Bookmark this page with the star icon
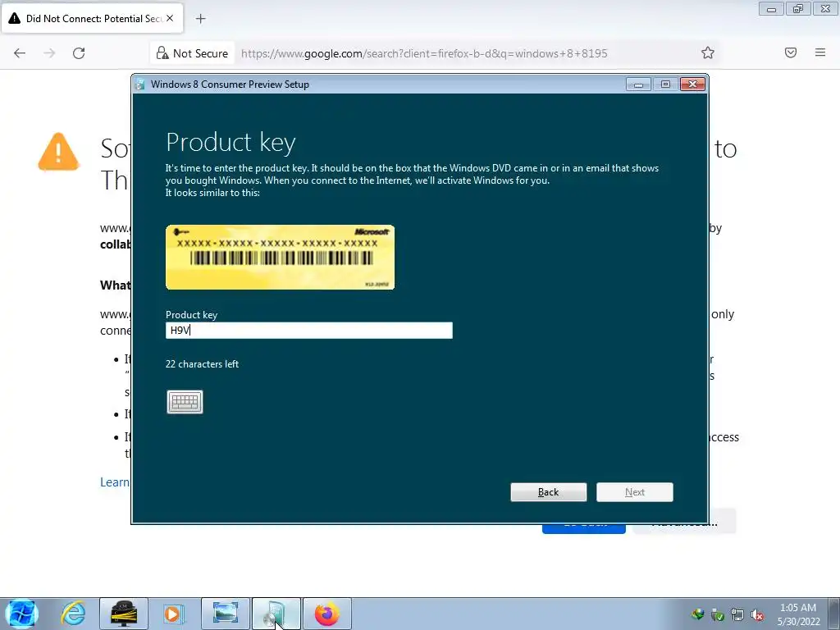840x630 pixels. point(708,52)
